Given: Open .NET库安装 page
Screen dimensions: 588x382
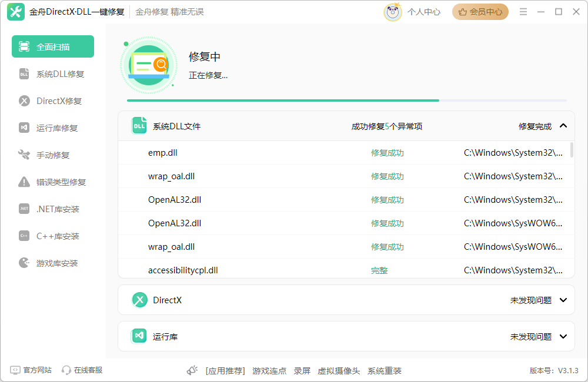Looking at the screenshot, I should pos(53,209).
